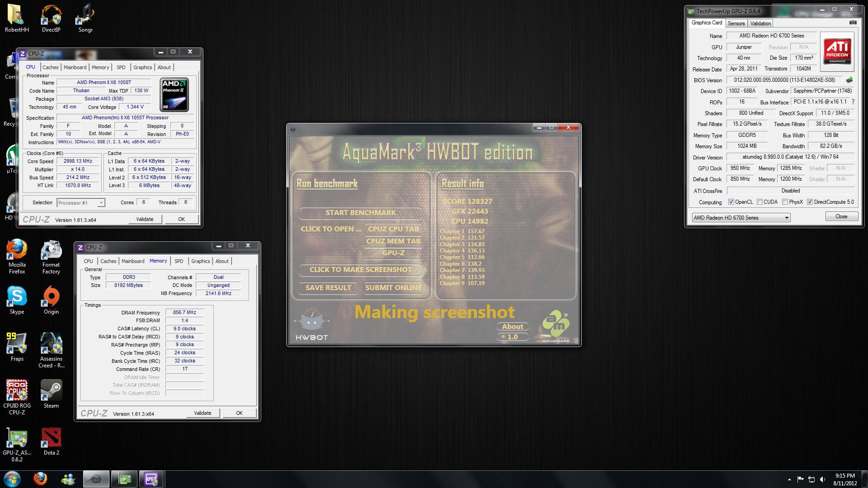Select GPU-Z taskbar button
This screenshot has height=488, width=868.
124,479
